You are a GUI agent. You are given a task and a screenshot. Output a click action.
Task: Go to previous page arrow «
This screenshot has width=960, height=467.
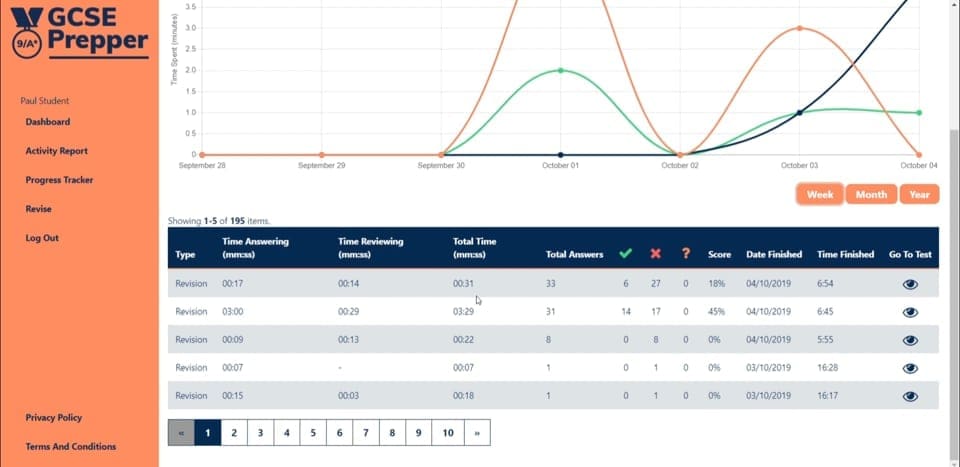(181, 433)
